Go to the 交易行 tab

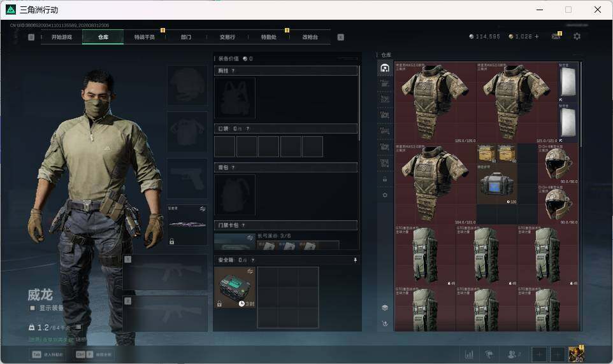click(x=227, y=37)
